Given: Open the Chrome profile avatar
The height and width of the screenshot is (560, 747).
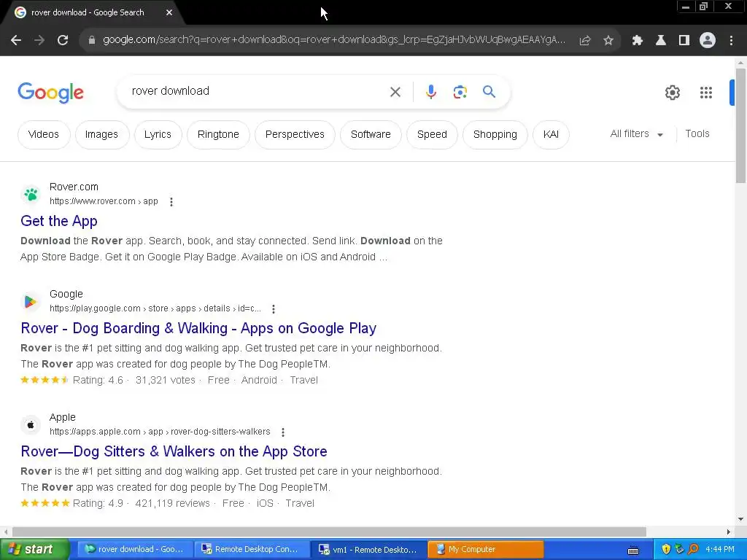Looking at the screenshot, I should click(708, 40).
